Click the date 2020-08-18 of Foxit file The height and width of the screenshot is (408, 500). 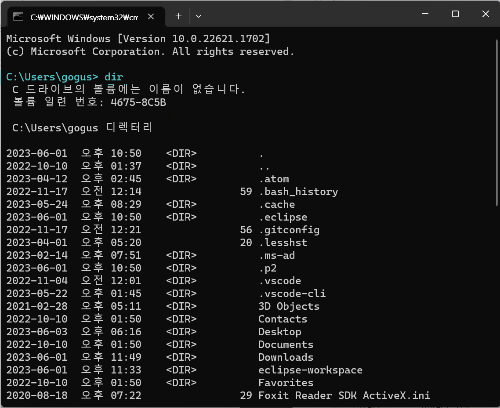[37, 396]
